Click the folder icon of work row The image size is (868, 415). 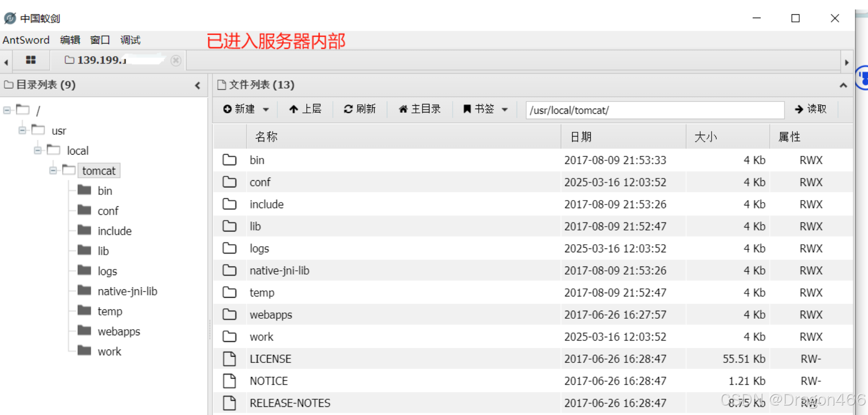229,337
